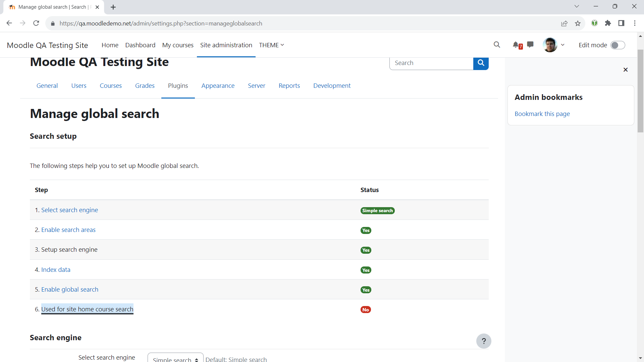
Task: Open the tab search chevron
Action: click(x=577, y=6)
